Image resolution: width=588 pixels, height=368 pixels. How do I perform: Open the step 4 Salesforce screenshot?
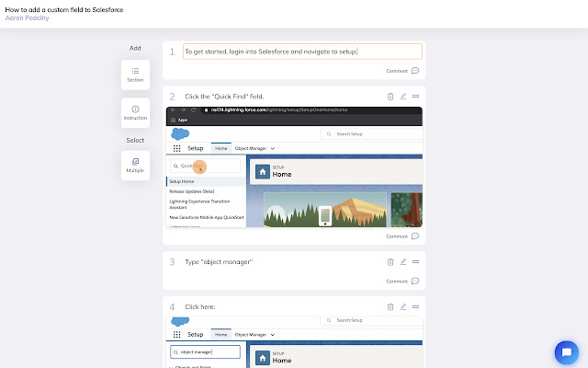tap(294, 342)
